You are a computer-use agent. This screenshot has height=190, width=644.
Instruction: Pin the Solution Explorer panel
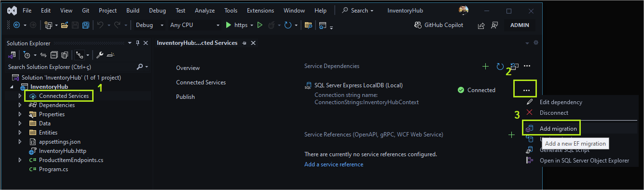point(137,43)
